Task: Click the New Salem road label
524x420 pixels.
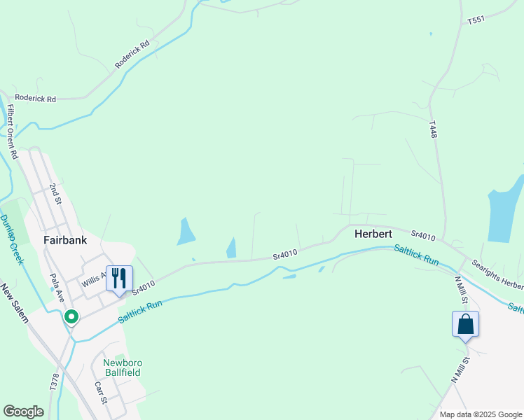Action: coord(15,303)
